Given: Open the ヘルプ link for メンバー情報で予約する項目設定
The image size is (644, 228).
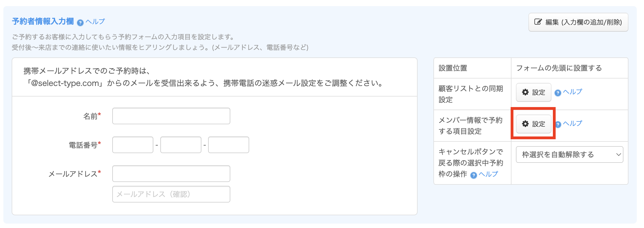Looking at the screenshot, I should [573, 123].
